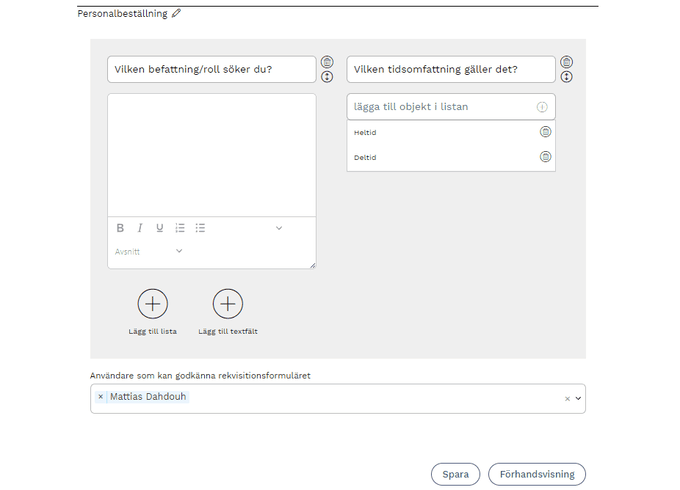680x490 pixels.
Task: Toggle italic formatting in the text editor
Action: coord(140,228)
